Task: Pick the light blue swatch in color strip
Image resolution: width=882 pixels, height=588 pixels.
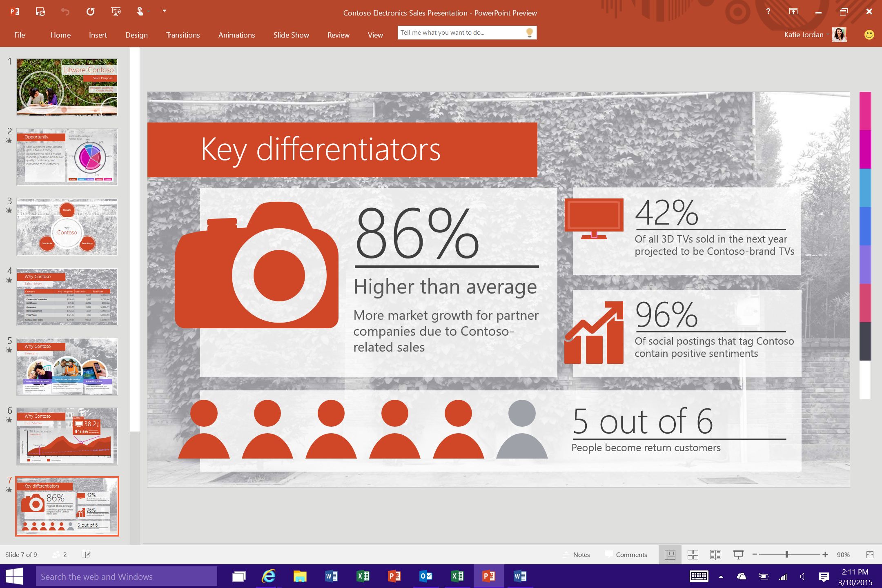Action: (865, 188)
